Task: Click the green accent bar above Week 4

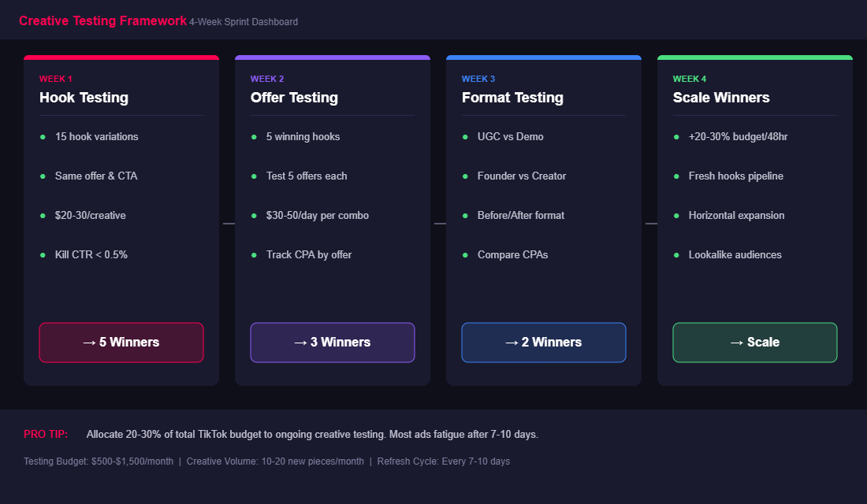Action: (754, 57)
